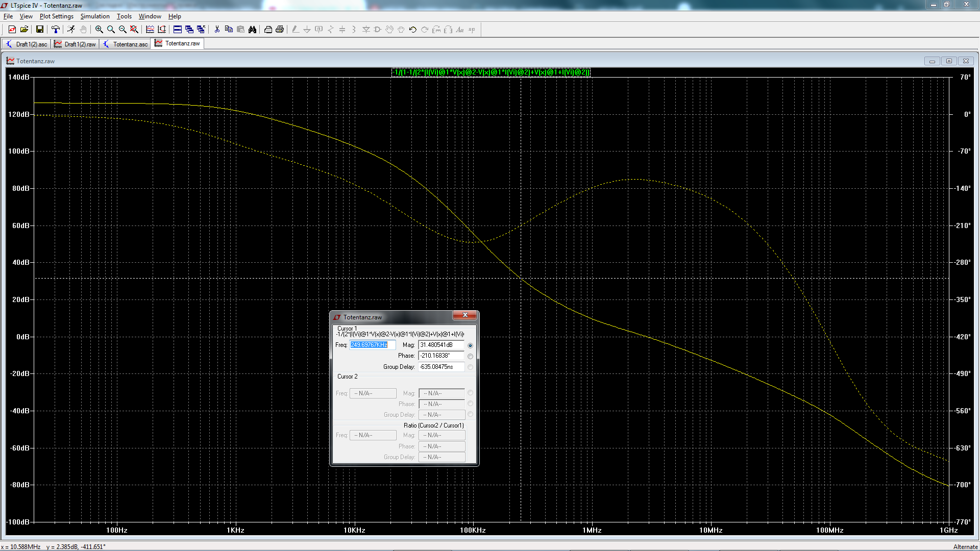Open the Plot Settings menu
This screenshot has height=551, width=980.
[x=56, y=16]
